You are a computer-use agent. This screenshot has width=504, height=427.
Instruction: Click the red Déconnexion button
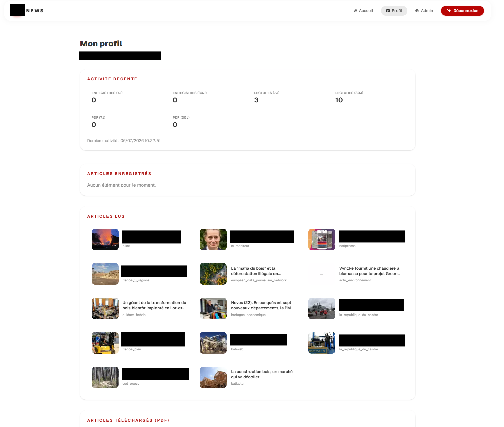coord(462,11)
